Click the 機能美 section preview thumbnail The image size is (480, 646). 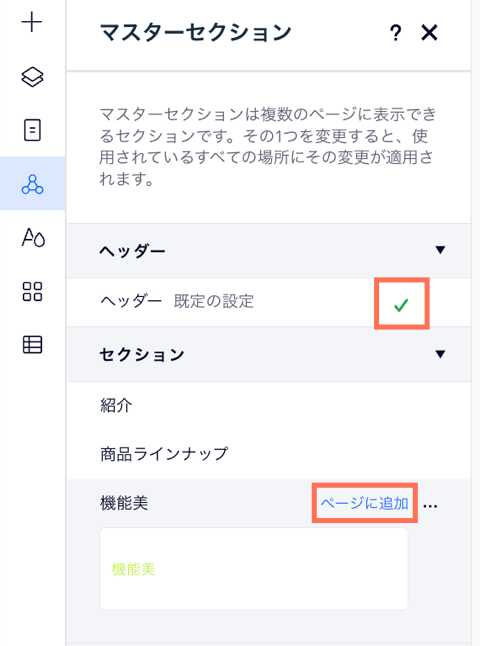pos(253,569)
